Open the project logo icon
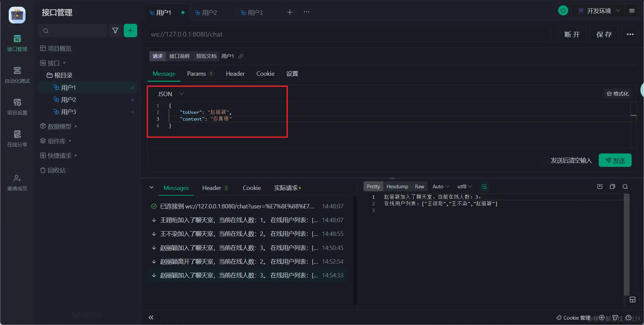Viewport: 644px width, 325px height. pyautogui.click(x=17, y=15)
